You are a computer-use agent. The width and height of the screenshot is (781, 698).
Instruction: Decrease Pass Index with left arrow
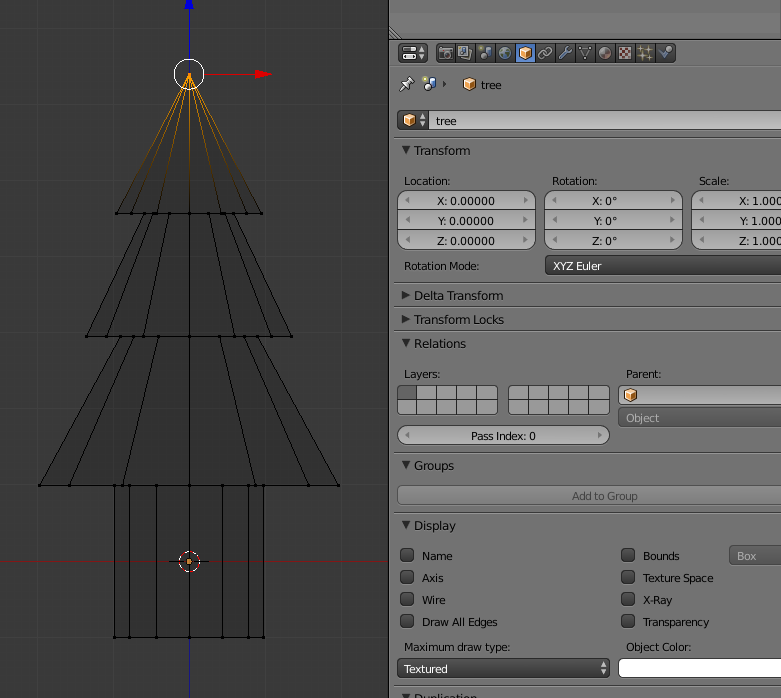coord(408,435)
